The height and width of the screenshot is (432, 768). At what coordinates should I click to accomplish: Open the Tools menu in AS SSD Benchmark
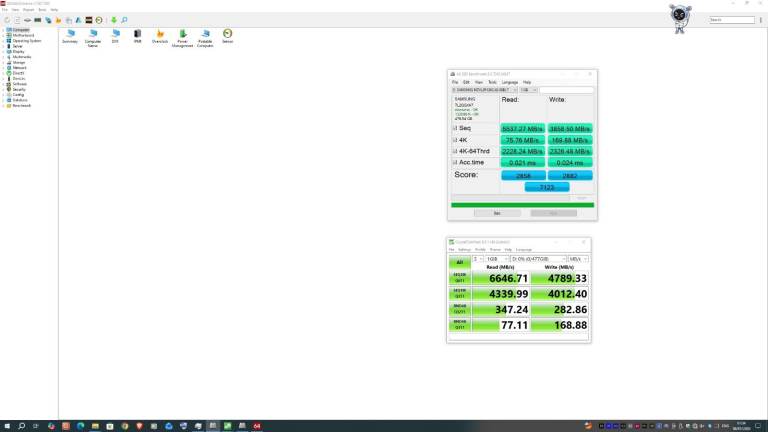tap(492, 82)
